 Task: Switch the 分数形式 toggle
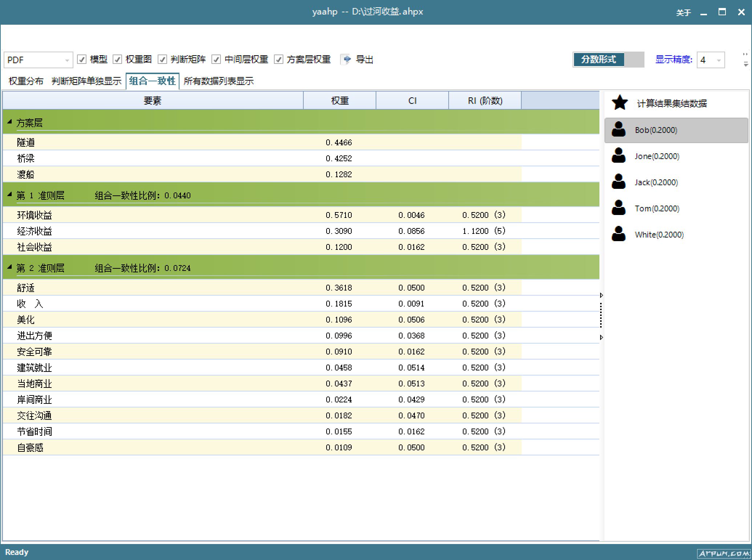click(608, 60)
